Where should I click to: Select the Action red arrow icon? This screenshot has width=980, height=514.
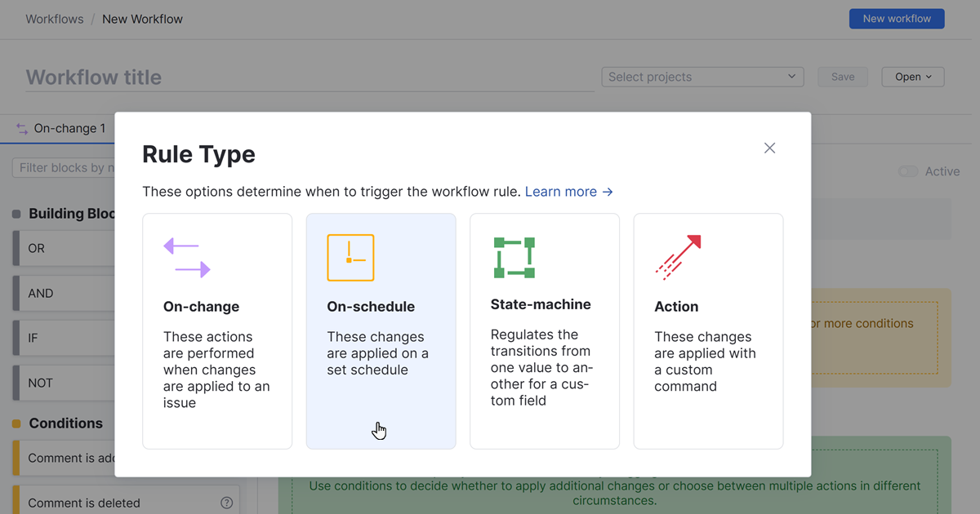pos(677,257)
